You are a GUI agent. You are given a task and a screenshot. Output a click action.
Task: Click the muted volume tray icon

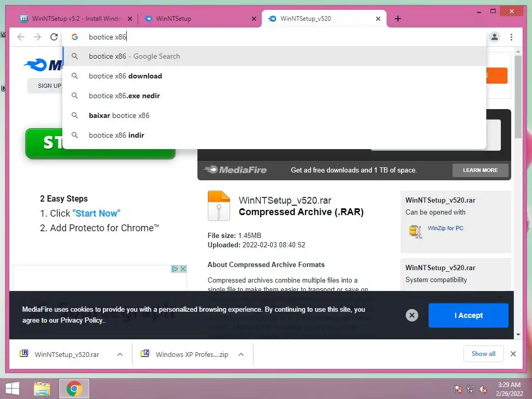pos(483,389)
